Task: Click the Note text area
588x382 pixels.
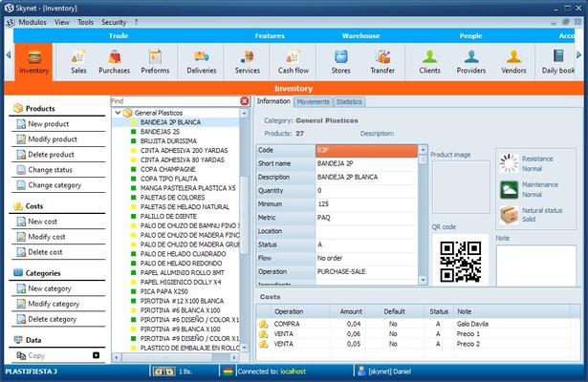Action: tap(536, 265)
